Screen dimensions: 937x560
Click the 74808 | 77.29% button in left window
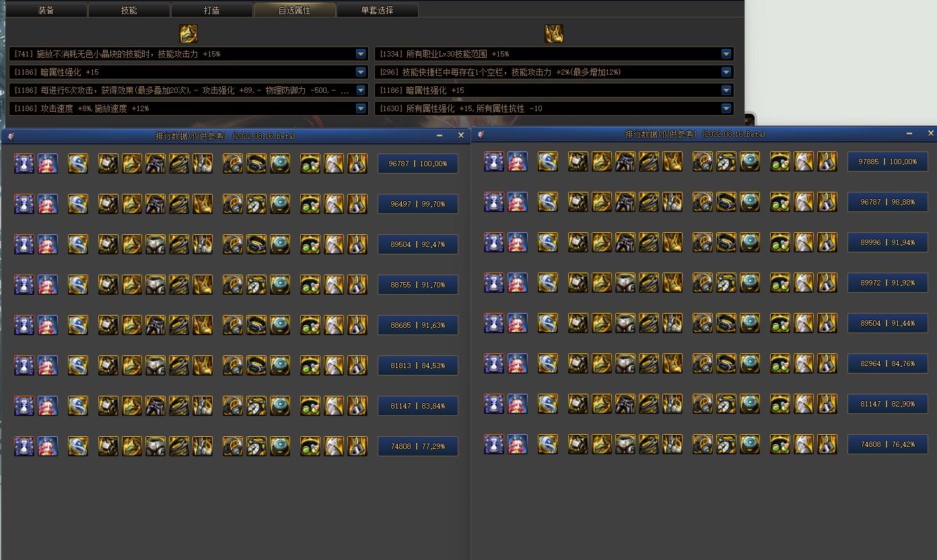(418, 446)
